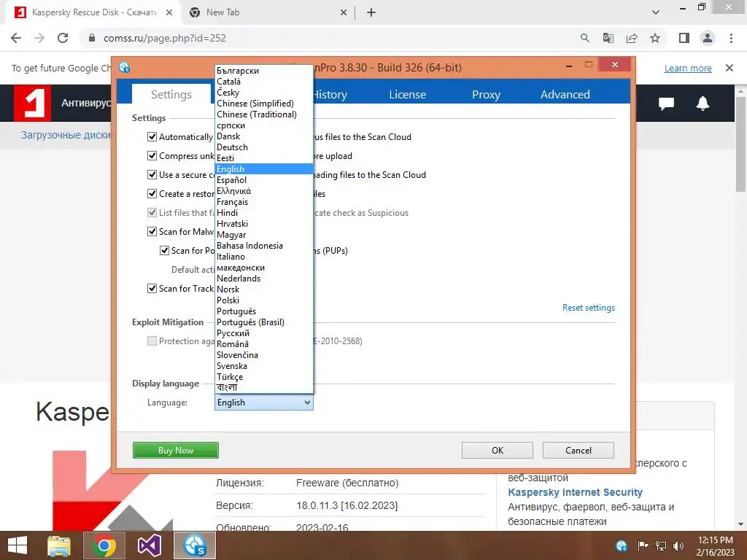Screen dimensions: 747x560
Task: Select Русский in language list
Action: point(264,332)
